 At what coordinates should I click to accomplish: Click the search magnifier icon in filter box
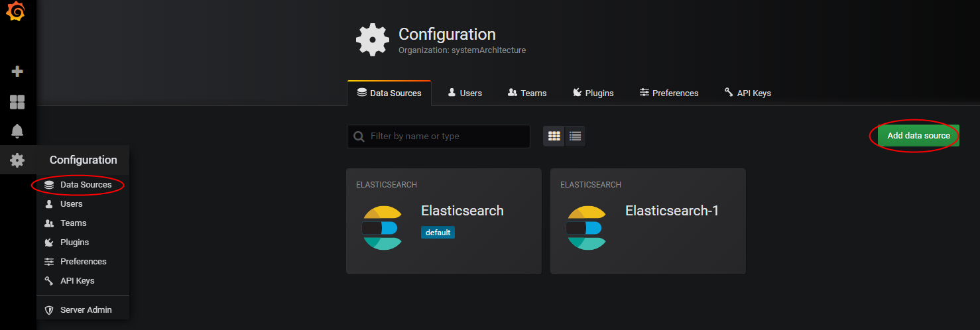359,137
